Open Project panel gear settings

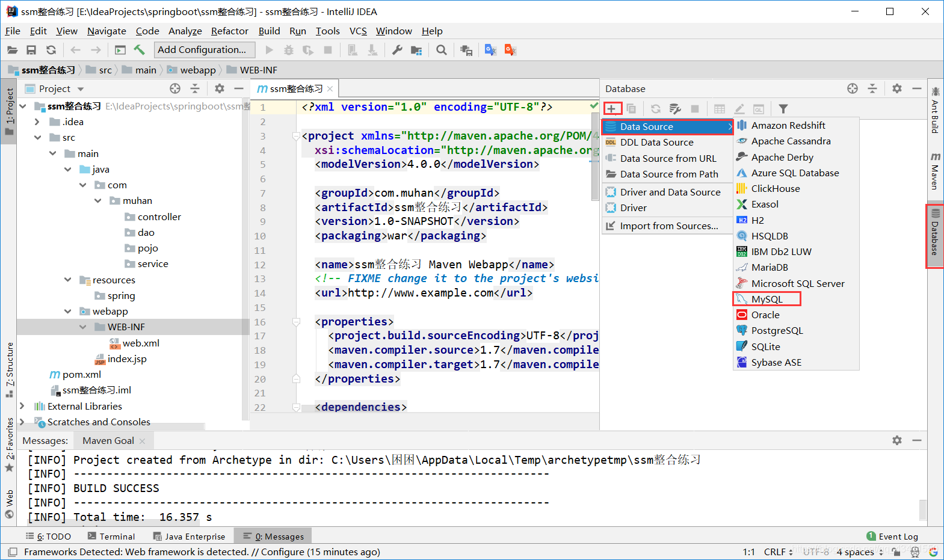point(220,88)
